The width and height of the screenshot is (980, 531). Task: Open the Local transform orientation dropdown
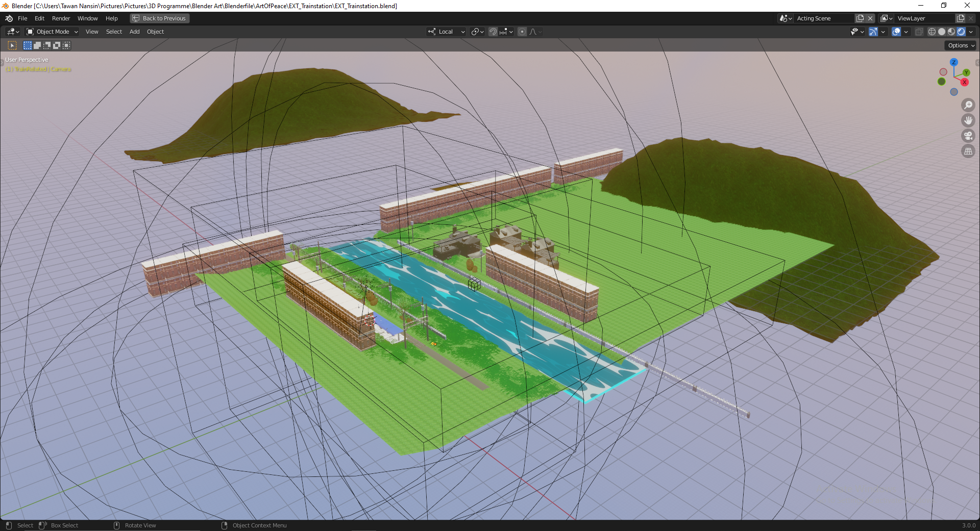tap(447, 32)
